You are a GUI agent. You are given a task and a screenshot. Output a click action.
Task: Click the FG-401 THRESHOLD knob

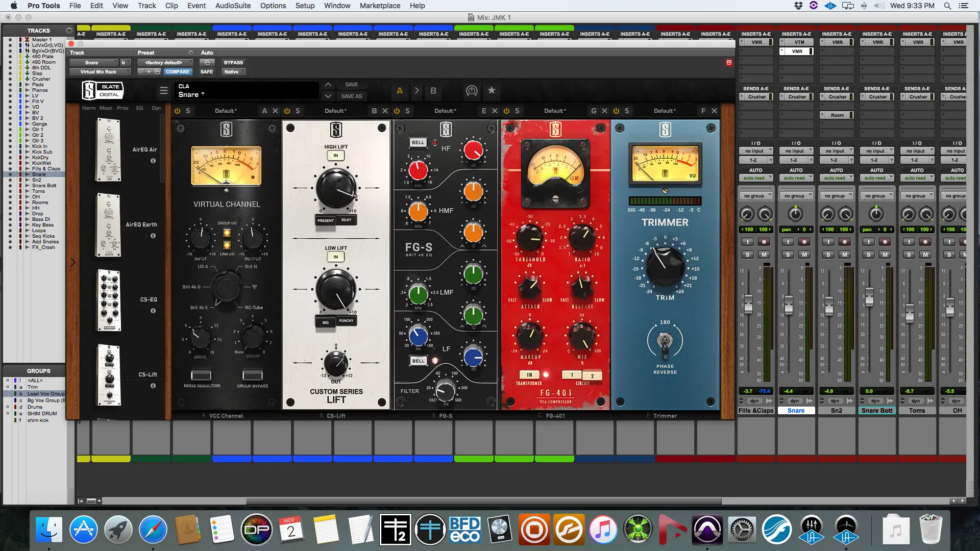click(x=530, y=238)
